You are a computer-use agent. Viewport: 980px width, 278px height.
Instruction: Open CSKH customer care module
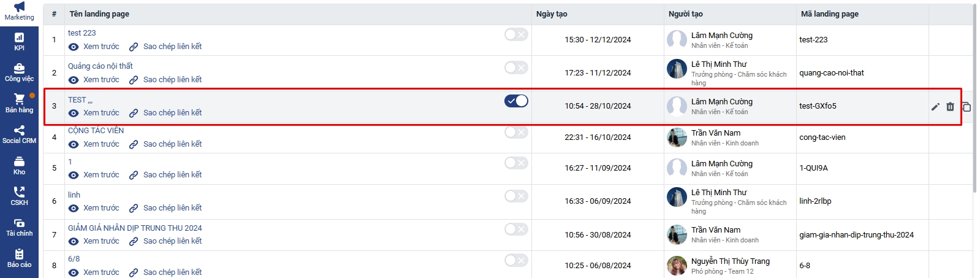pos(19,196)
